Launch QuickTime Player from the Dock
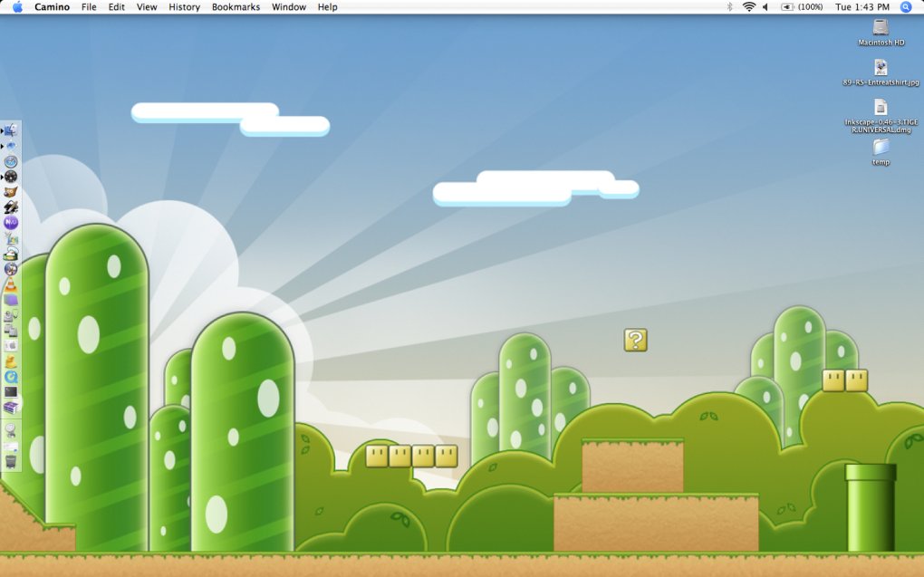The width and height of the screenshot is (924, 577). click(11, 376)
